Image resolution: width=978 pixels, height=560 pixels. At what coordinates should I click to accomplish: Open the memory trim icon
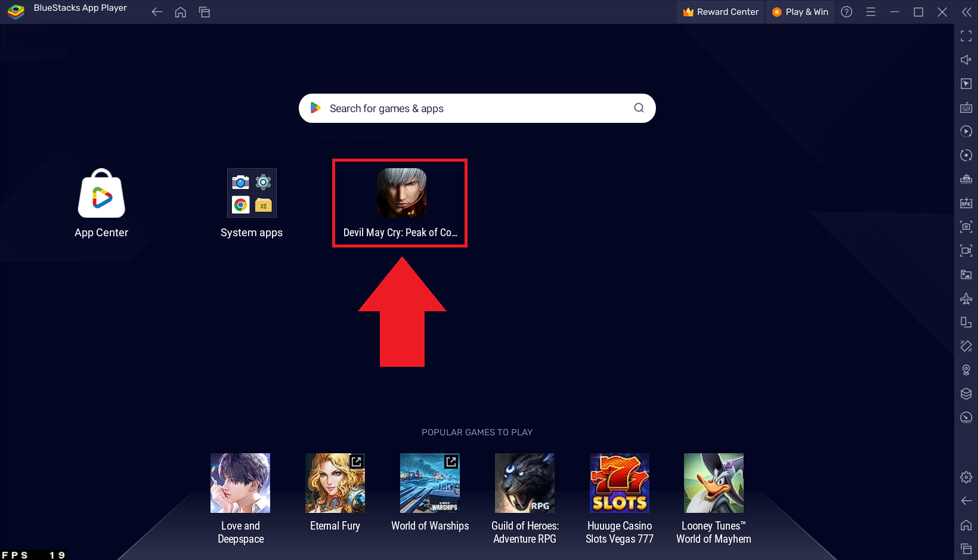(966, 180)
